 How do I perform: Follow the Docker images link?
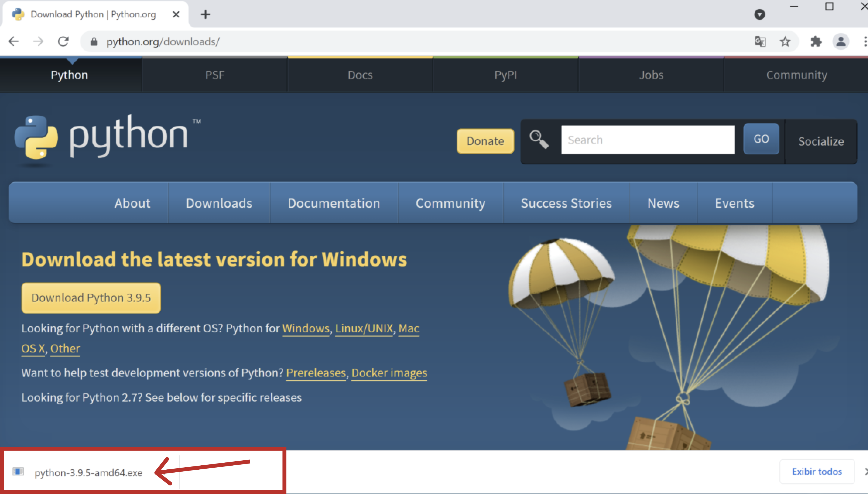(389, 373)
